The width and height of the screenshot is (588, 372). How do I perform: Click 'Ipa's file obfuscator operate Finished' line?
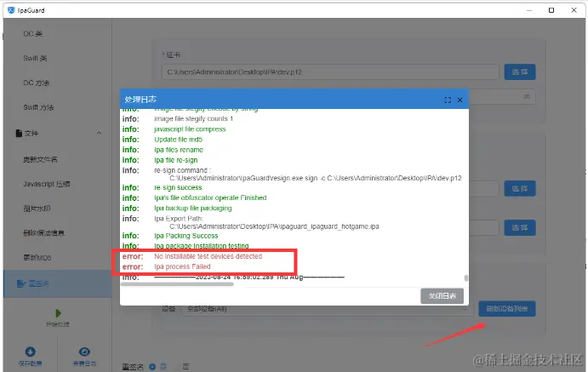pyautogui.click(x=210, y=198)
